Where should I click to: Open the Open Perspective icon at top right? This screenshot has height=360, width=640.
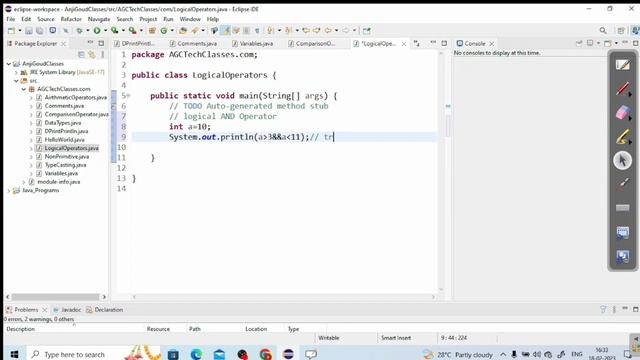click(x=621, y=31)
